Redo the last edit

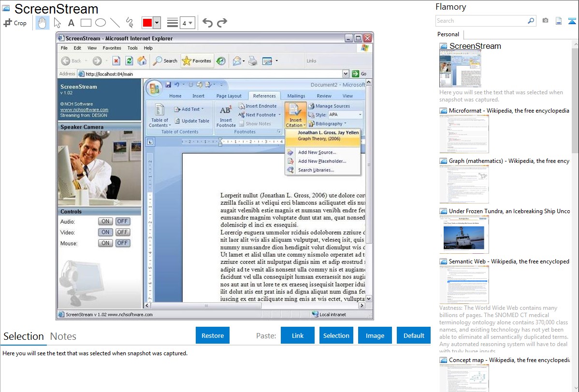point(222,23)
